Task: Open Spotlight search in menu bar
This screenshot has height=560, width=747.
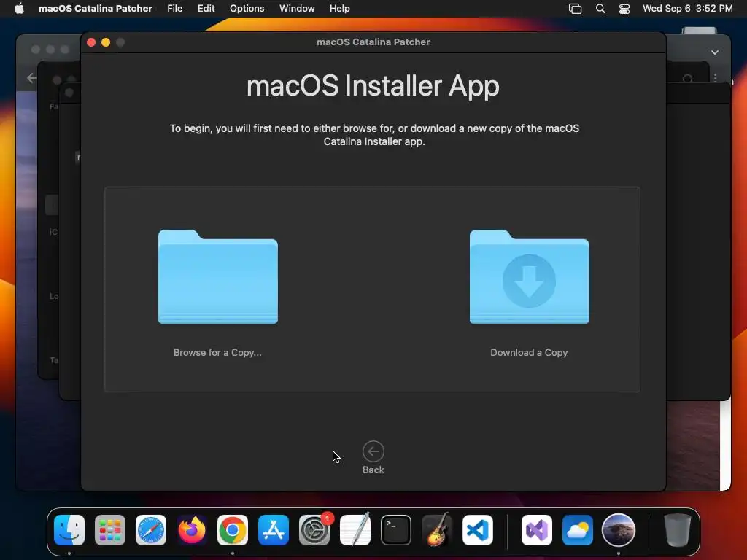Action: point(600,9)
